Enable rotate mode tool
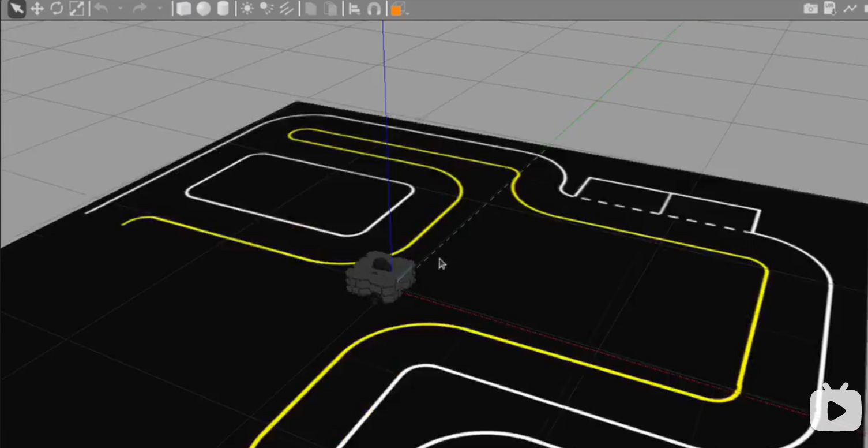The width and height of the screenshot is (868, 448). (x=57, y=9)
